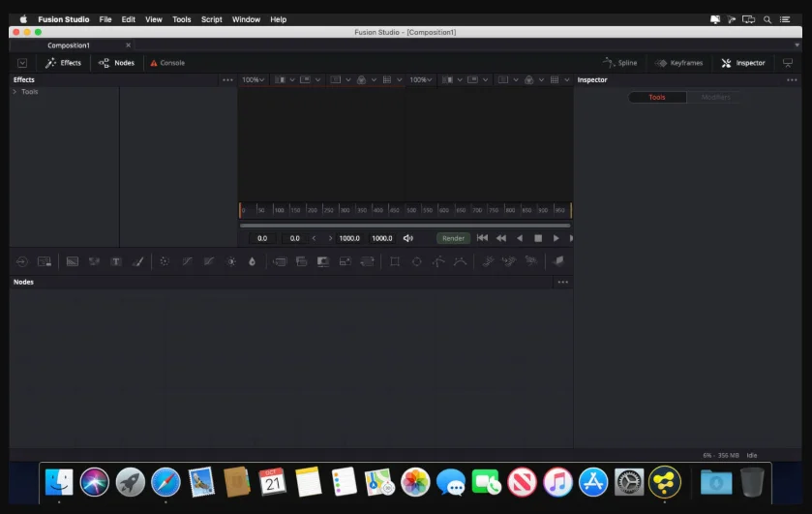The width and height of the screenshot is (812, 514).
Task: Click the render start time field 0.0
Action: coord(294,238)
